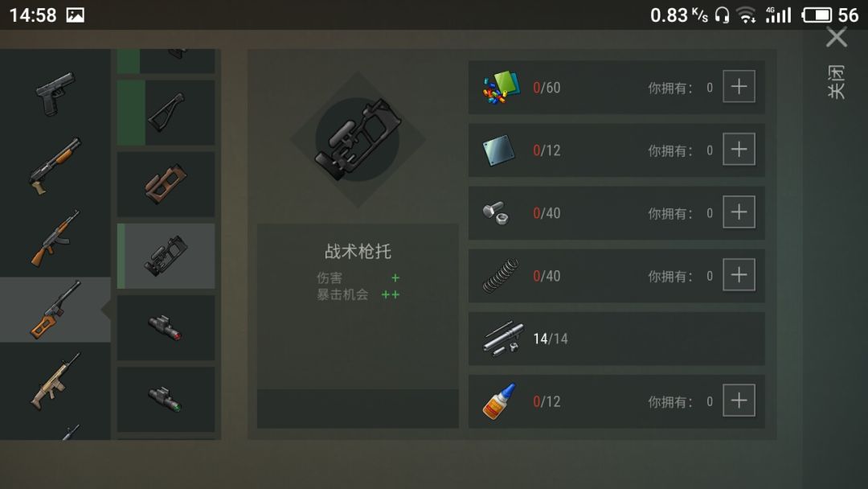868x489 pixels.
Task: Tap the 14/14 weapon parts row
Action: pyautogui.click(x=616, y=339)
